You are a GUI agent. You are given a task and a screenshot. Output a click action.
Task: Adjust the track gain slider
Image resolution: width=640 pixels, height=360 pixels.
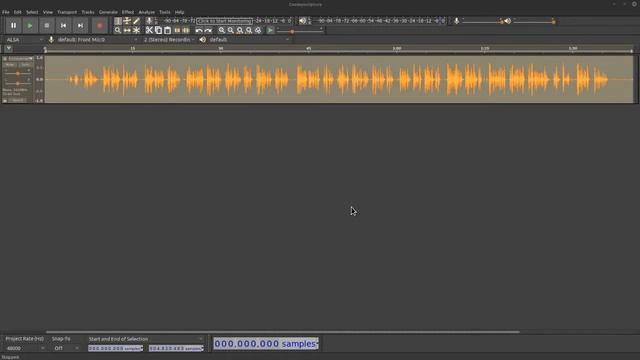(x=18, y=73)
